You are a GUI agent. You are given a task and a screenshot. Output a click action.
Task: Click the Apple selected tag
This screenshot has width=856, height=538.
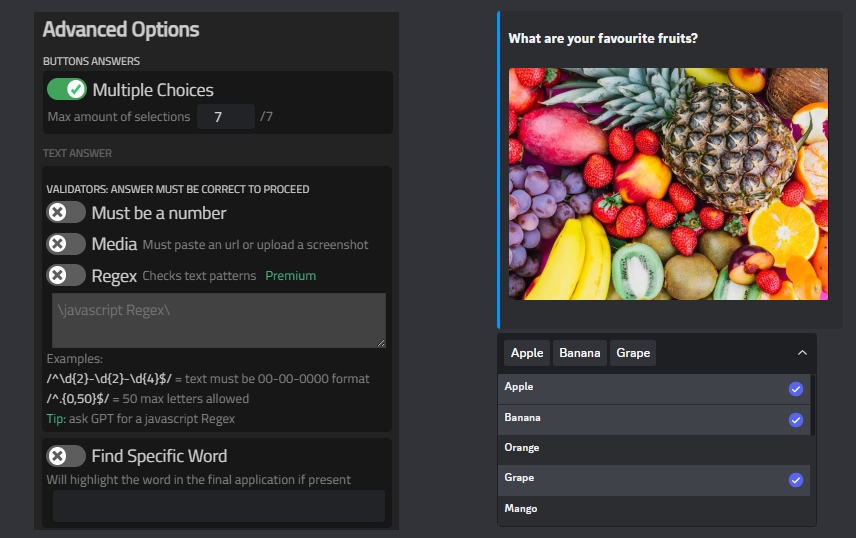click(x=527, y=353)
